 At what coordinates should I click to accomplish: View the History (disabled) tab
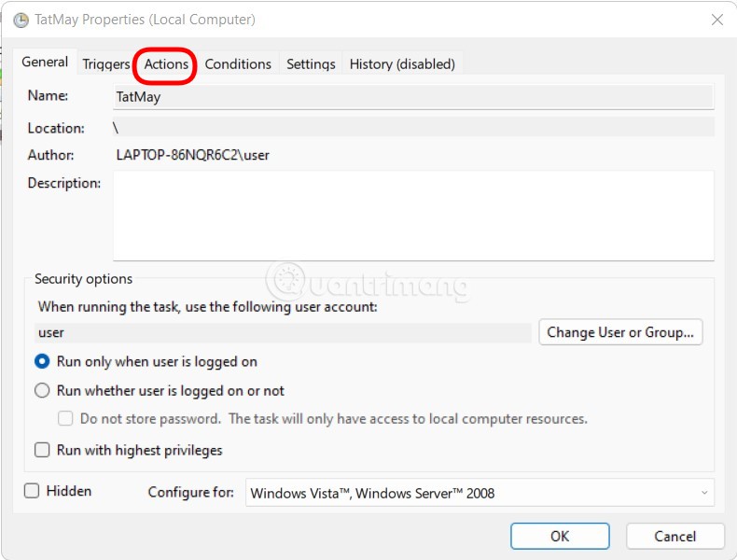pos(402,64)
